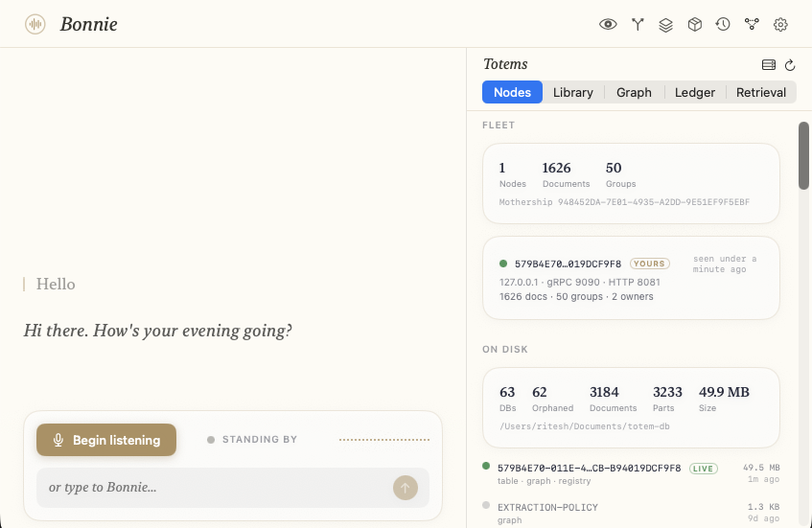Open the eye view icon in header
This screenshot has width=812, height=528.
(608, 24)
